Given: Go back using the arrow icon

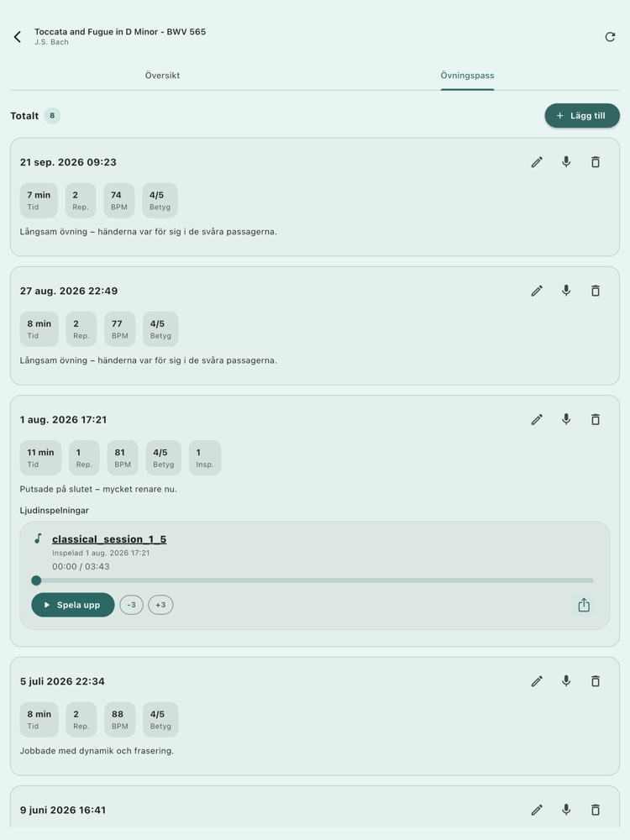Looking at the screenshot, I should [x=18, y=36].
